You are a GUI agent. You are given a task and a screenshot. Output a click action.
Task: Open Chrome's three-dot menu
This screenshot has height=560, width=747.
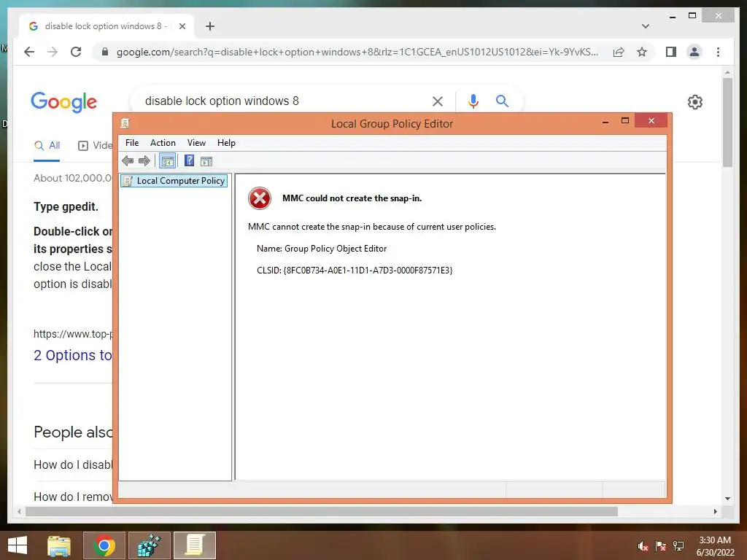coord(718,52)
